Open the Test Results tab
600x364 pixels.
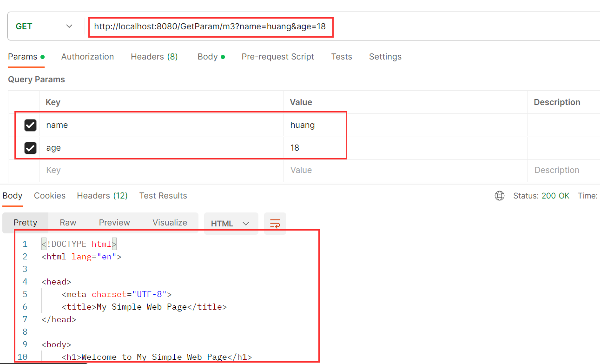click(163, 196)
